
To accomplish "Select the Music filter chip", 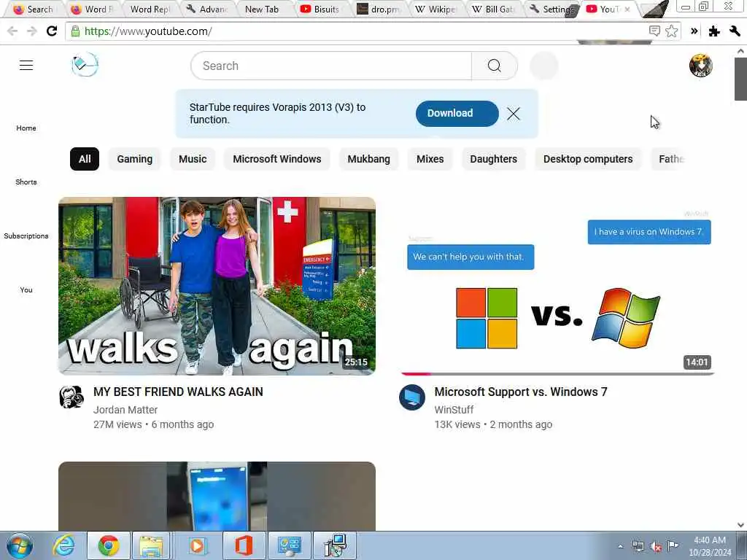I will click(x=193, y=159).
